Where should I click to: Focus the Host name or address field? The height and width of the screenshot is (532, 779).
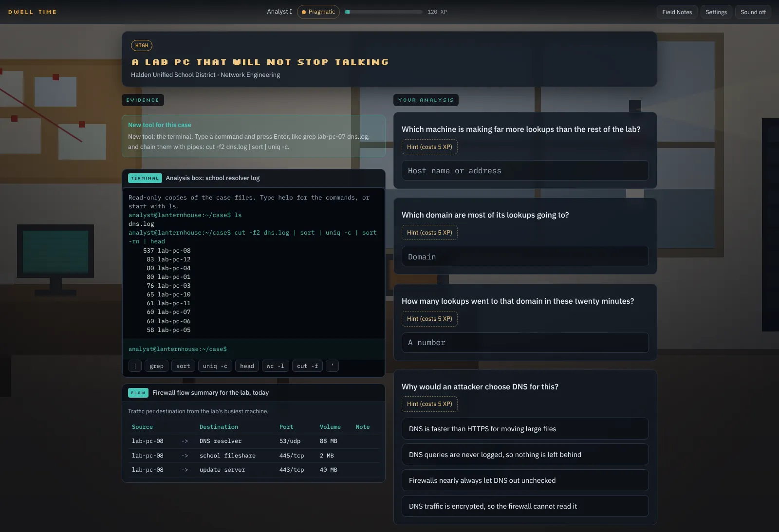(x=525, y=171)
